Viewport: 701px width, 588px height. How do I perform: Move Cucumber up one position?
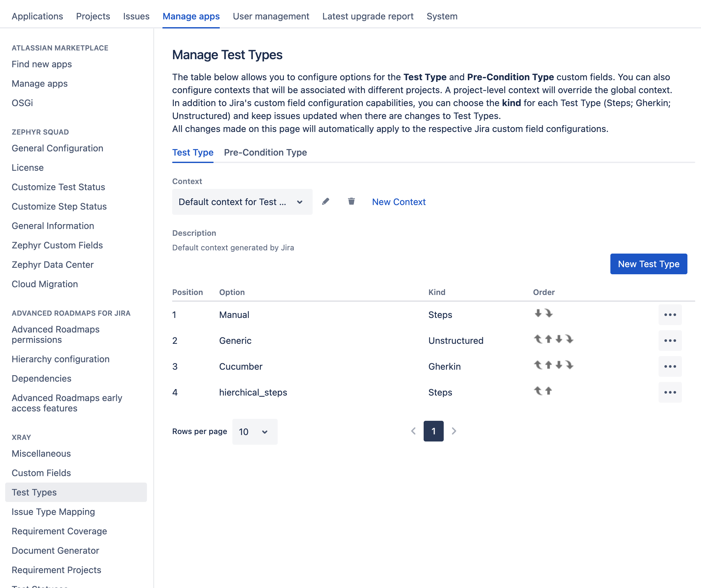point(549,365)
